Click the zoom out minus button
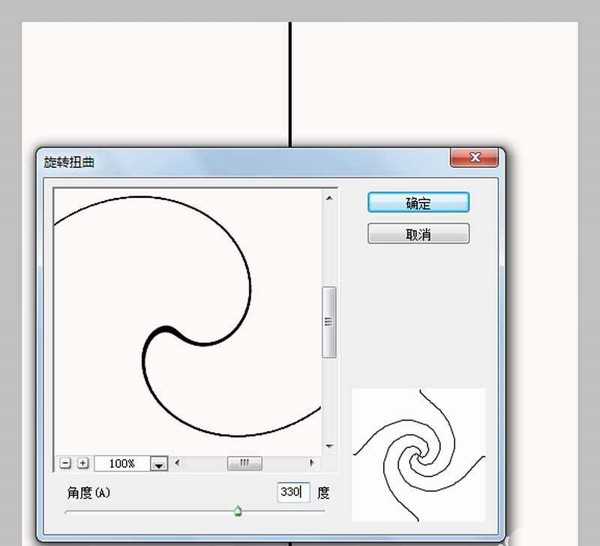The width and height of the screenshot is (600, 546). [66, 463]
